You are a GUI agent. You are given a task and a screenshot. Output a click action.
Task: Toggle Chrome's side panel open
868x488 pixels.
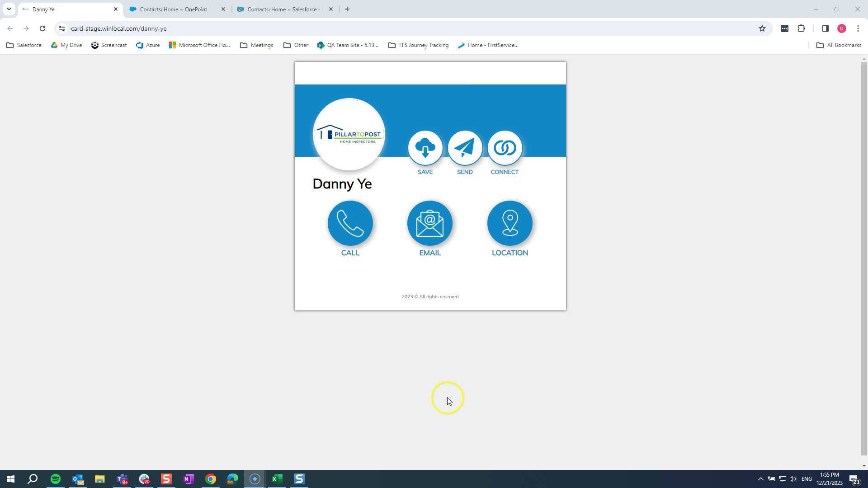tap(825, 28)
